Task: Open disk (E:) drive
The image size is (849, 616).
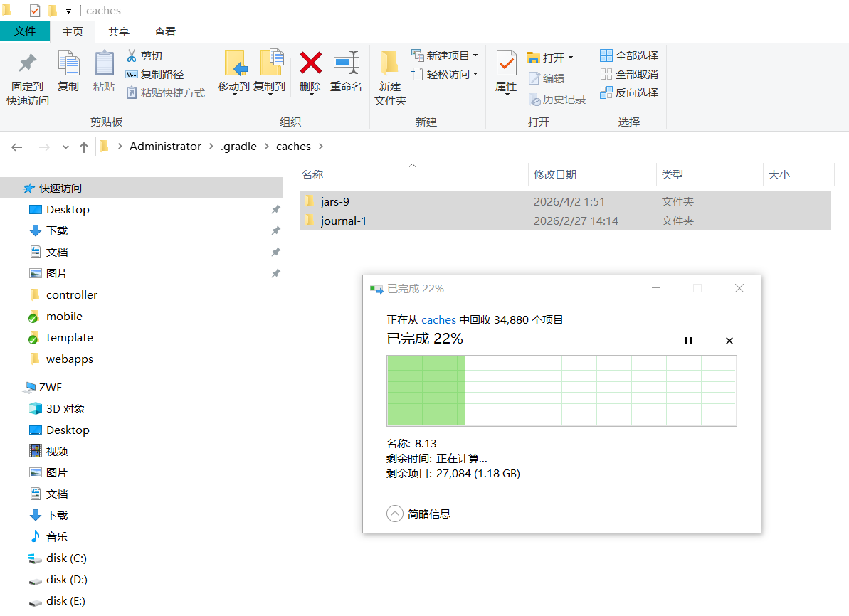Action: (x=65, y=601)
